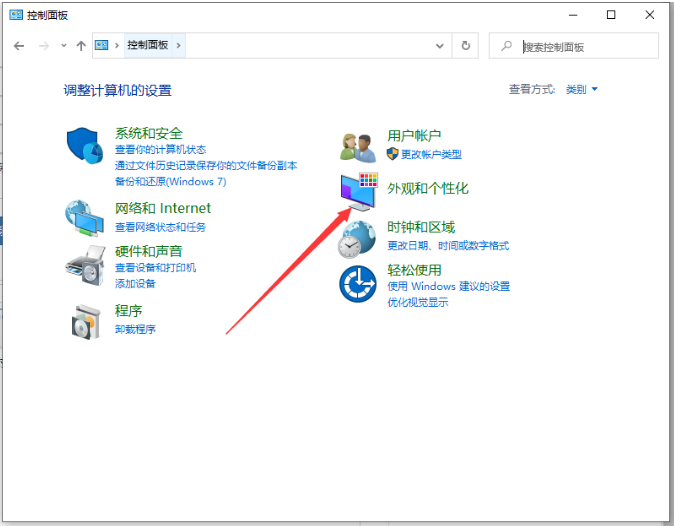Open the Programs category icon
This screenshot has width=674, height=526.
pos(85,320)
